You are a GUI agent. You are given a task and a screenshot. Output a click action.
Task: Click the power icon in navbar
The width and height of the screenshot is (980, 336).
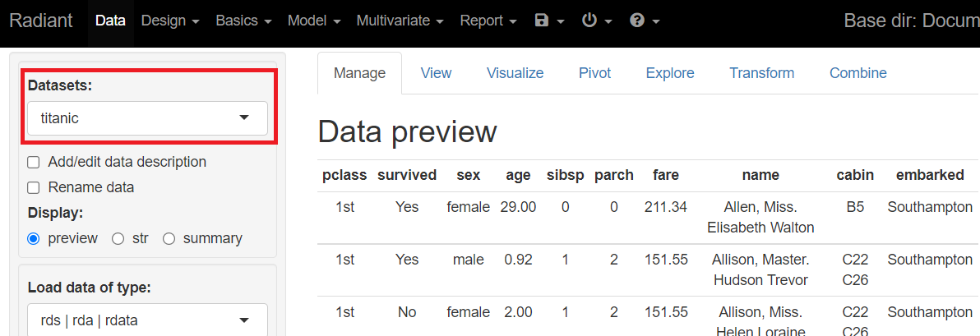pos(597,21)
